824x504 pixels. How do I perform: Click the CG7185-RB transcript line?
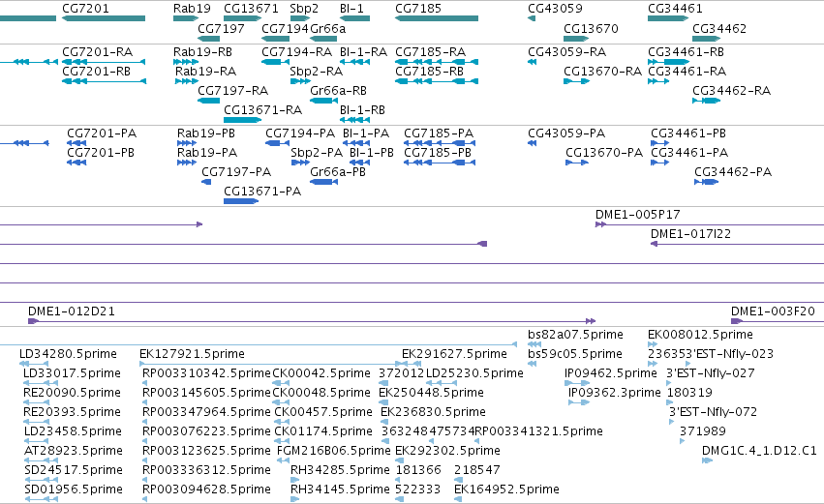pos(437,81)
